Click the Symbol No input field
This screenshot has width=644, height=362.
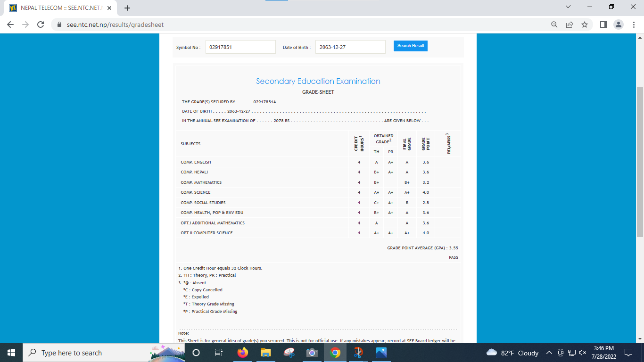240,47
